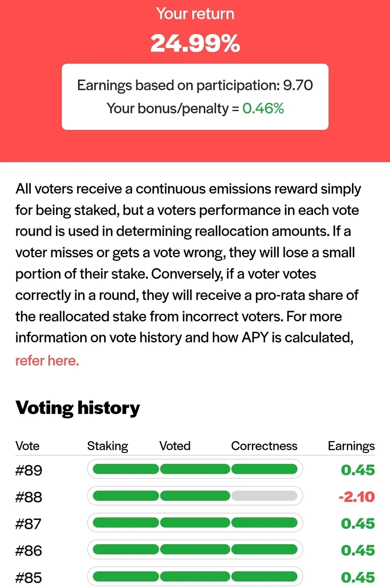
Task: Select vote #85 row label
Action: [28, 577]
